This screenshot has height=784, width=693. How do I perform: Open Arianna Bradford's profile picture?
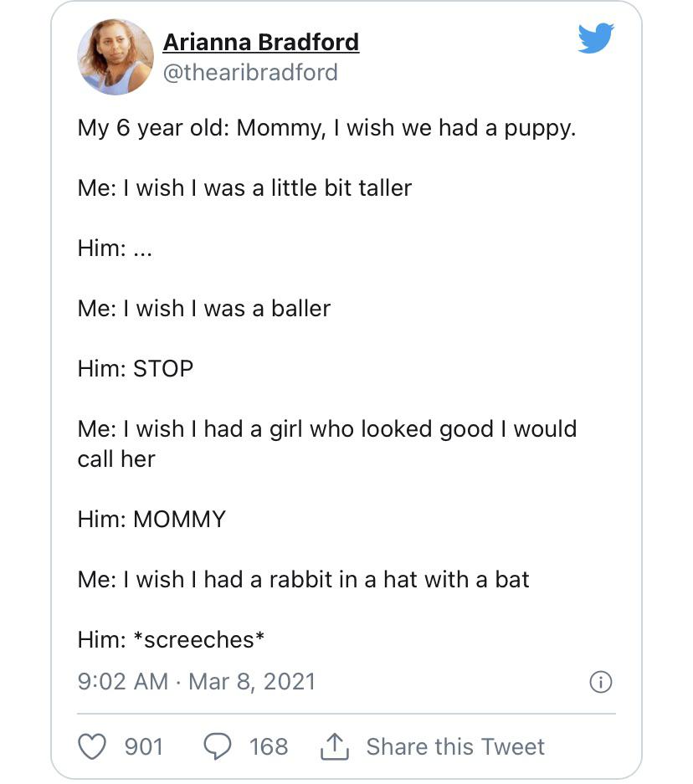click(116, 57)
